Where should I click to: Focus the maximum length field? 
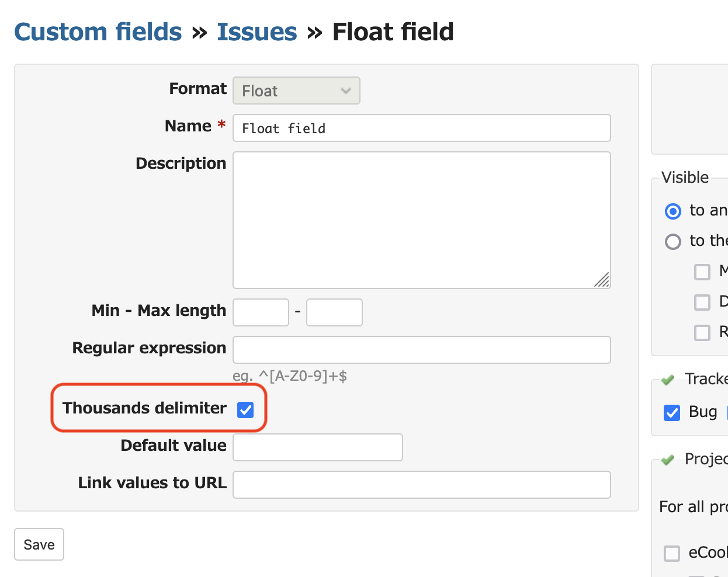click(x=334, y=312)
